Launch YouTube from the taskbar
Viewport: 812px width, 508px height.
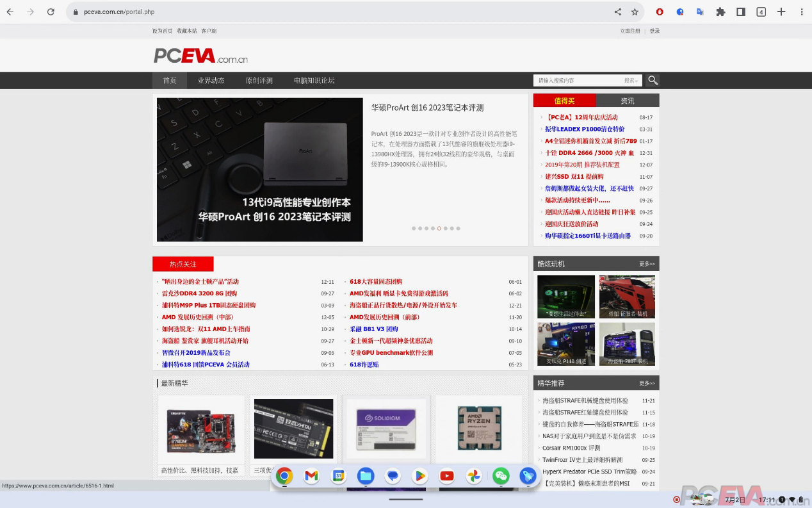pyautogui.click(x=447, y=476)
